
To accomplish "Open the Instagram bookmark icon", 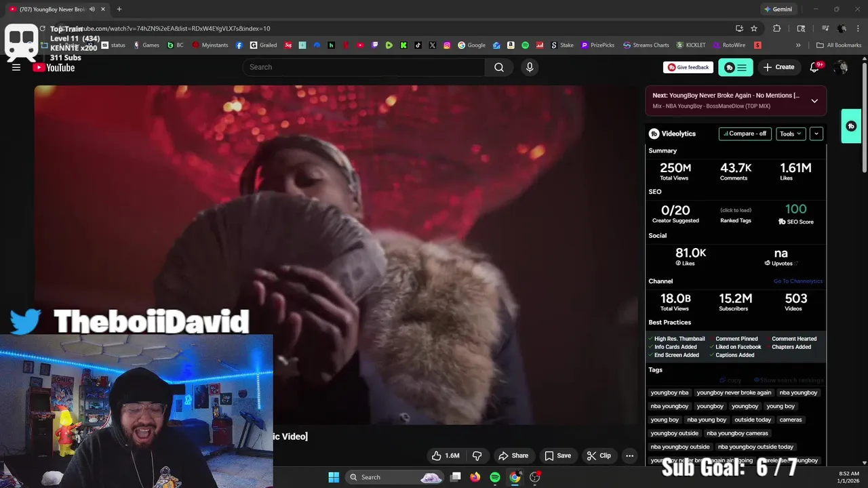I will click(x=447, y=45).
